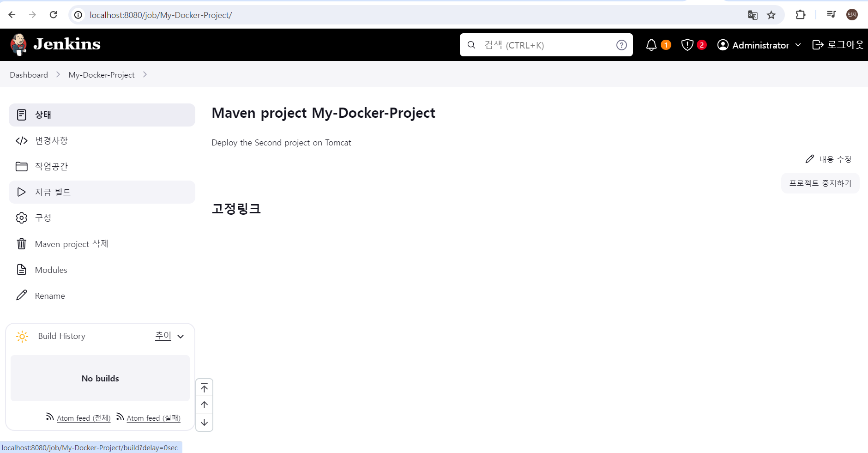
Task: Expand Dashboard breadcrumb chevron
Action: (58, 74)
